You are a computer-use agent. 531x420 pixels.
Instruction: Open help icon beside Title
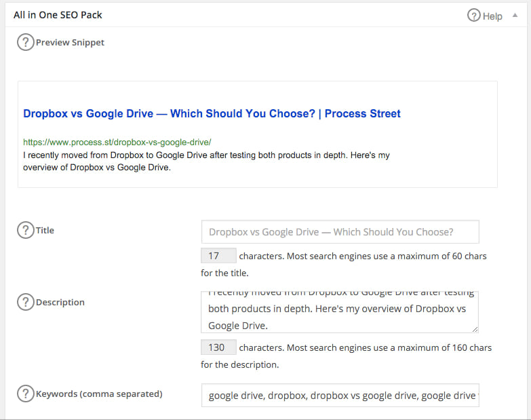(x=26, y=230)
